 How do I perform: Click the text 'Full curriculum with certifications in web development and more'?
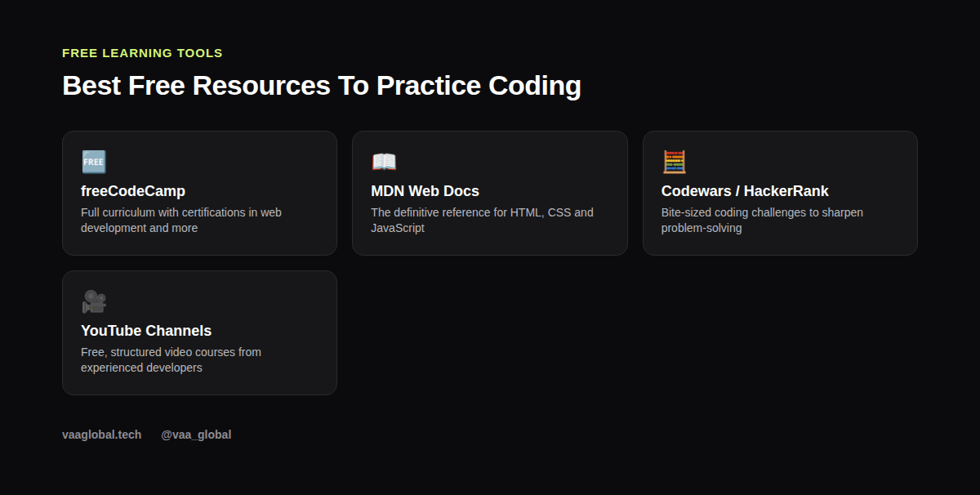click(x=181, y=221)
